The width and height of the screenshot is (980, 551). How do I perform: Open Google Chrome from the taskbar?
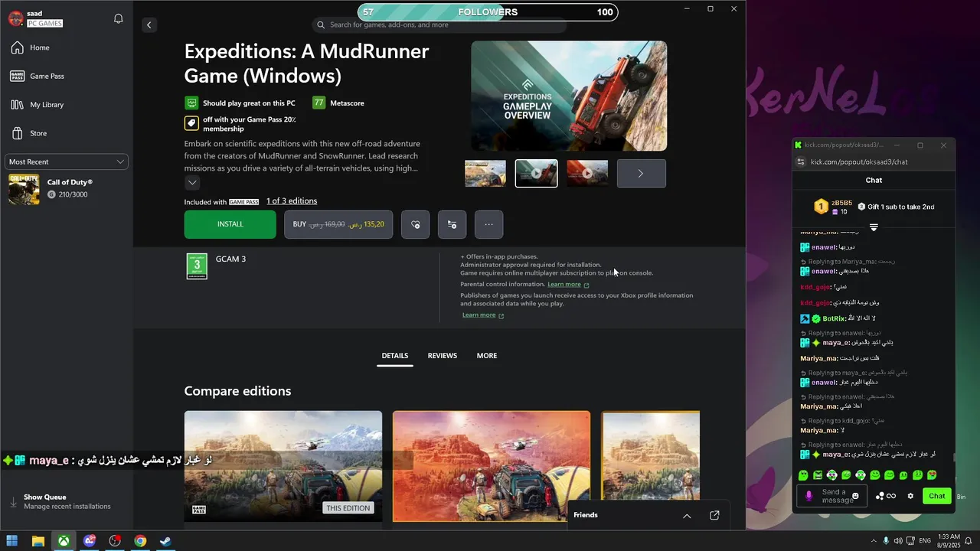[x=140, y=541]
